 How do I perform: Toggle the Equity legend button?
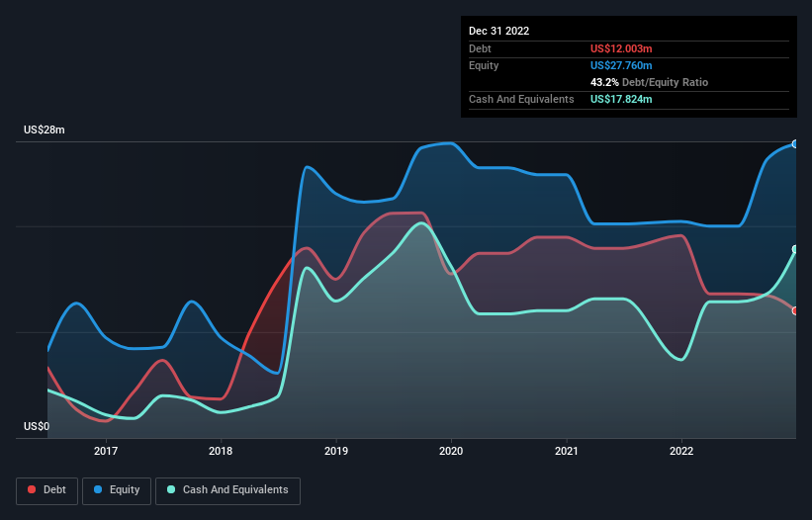[117, 490]
